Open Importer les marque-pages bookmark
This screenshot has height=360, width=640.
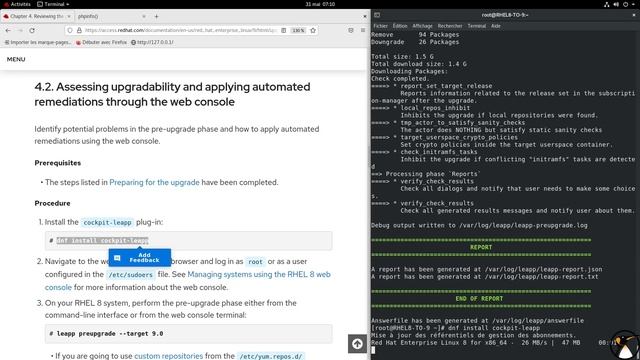point(38,42)
